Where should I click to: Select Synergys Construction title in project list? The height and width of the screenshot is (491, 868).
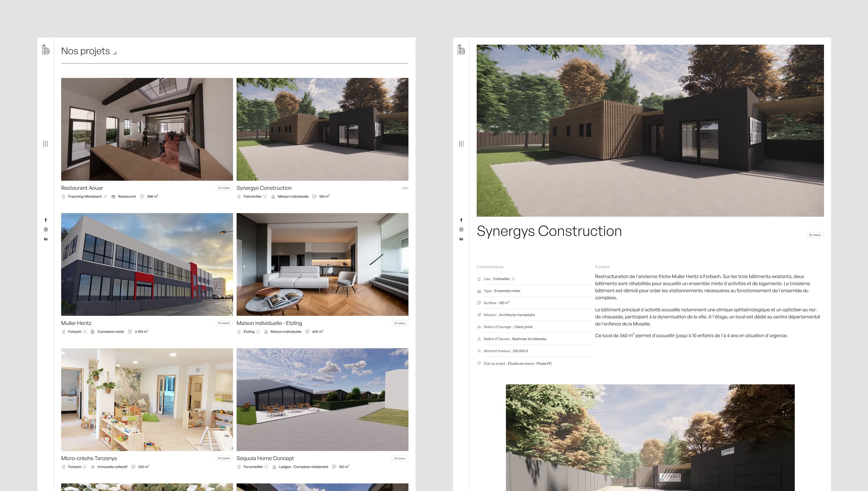click(264, 188)
